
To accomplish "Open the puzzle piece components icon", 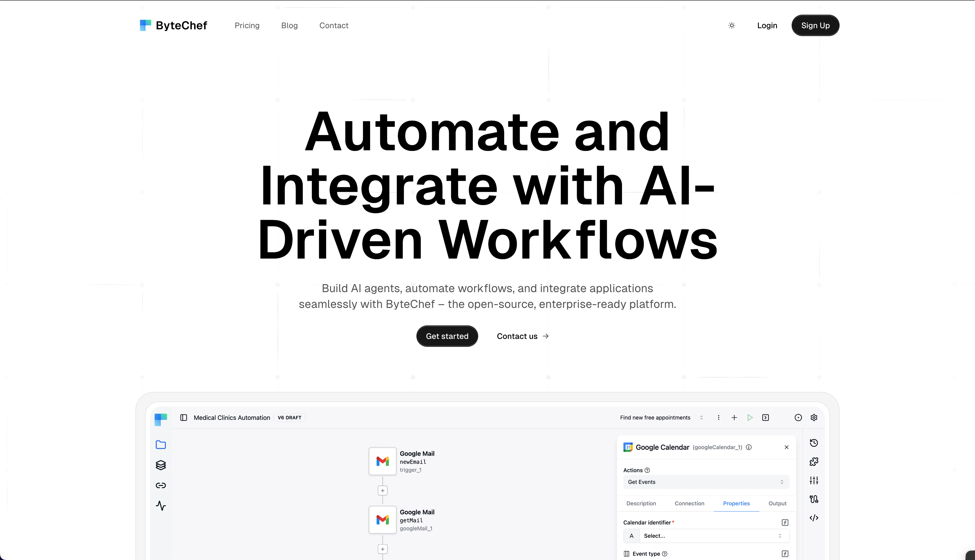I will (814, 462).
